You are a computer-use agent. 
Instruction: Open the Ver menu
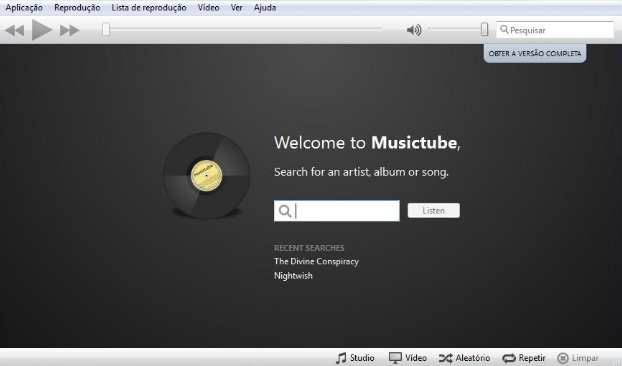[x=236, y=8]
